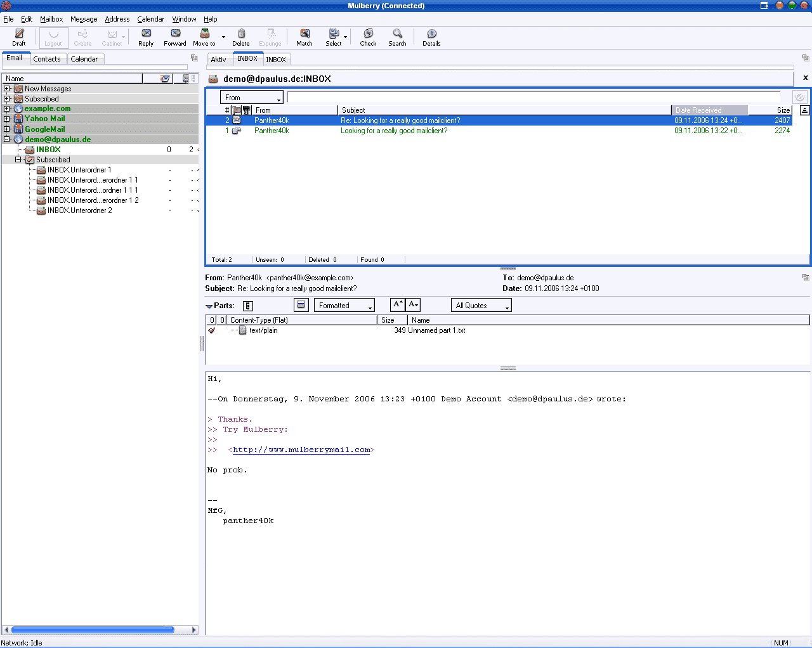Decrease message font size with A down
Image resolution: width=812 pixels, height=648 pixels.
click(413, 305)
